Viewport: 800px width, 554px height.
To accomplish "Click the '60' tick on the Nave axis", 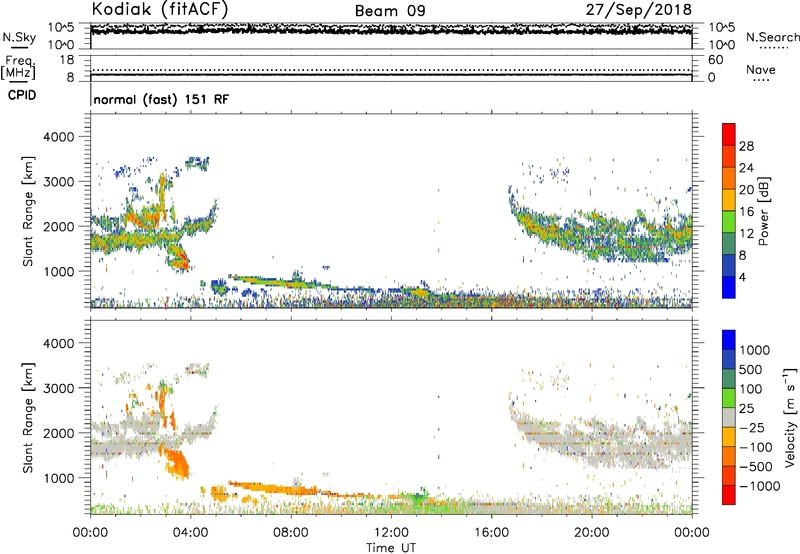I will (716, 60).
